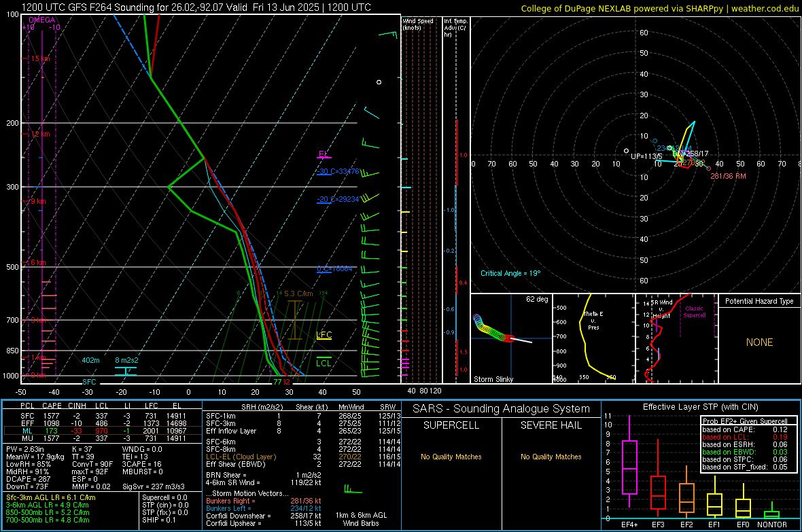Click the '-20 C=29234' height label

pyautogui.click(x=338, y=199)
